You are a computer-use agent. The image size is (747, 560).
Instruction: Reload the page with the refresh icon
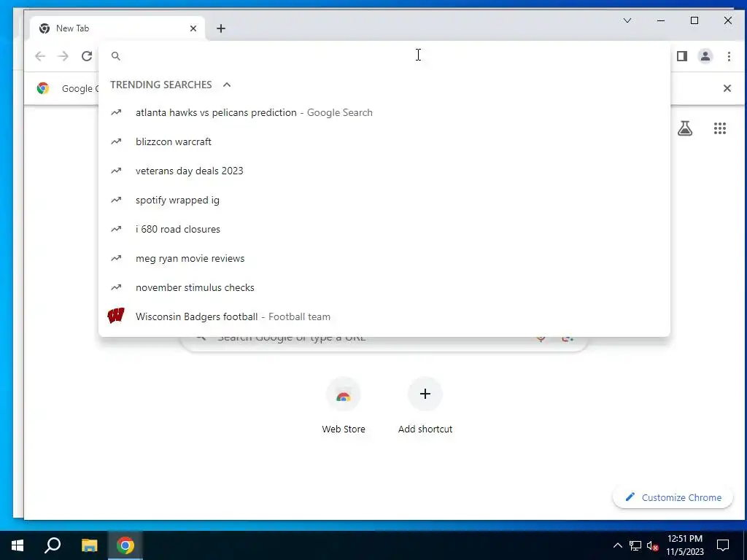[87, 56]
